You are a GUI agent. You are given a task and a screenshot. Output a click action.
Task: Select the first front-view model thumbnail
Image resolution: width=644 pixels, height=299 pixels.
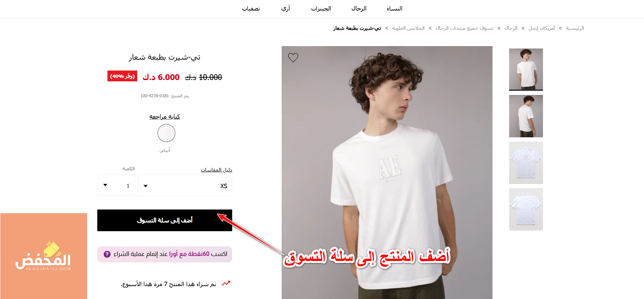click(x=526, y=69)
